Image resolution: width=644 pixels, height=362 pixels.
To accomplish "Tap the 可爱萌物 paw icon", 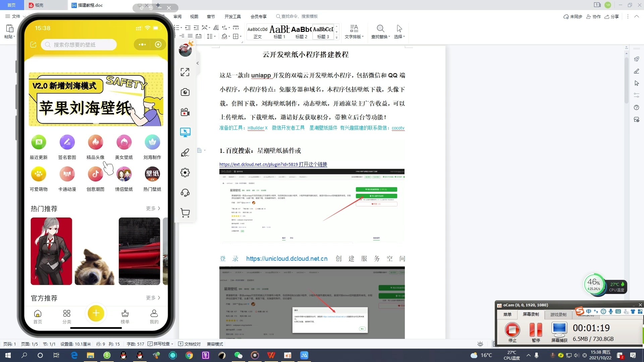I will pyautogui.click(x=39, y=174).
